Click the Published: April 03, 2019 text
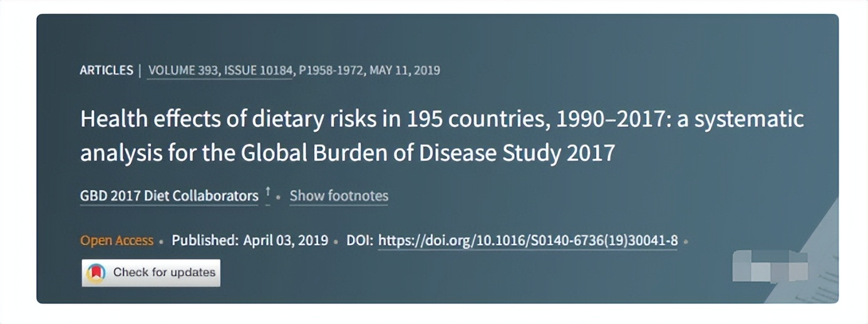The image size is (868, 324). 250,240
